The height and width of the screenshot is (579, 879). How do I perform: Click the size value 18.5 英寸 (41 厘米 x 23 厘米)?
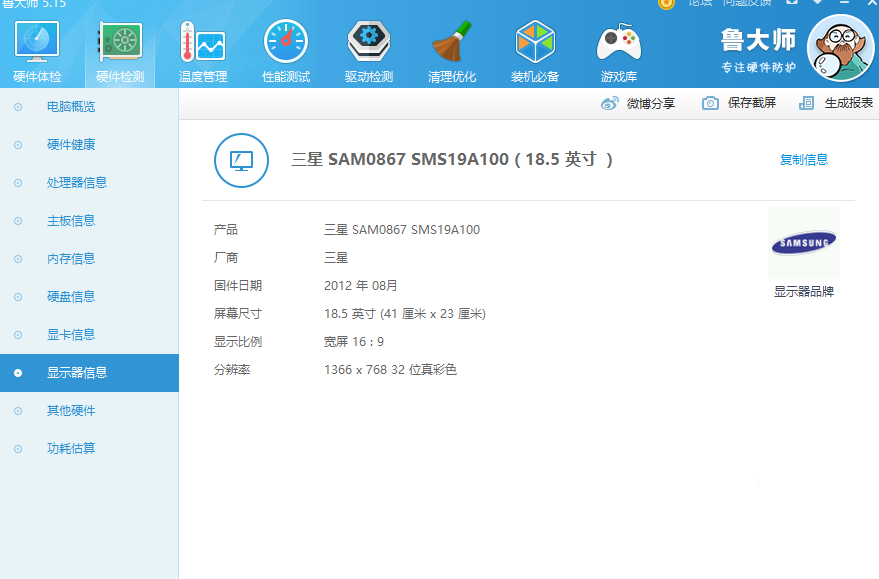point(405,314)
